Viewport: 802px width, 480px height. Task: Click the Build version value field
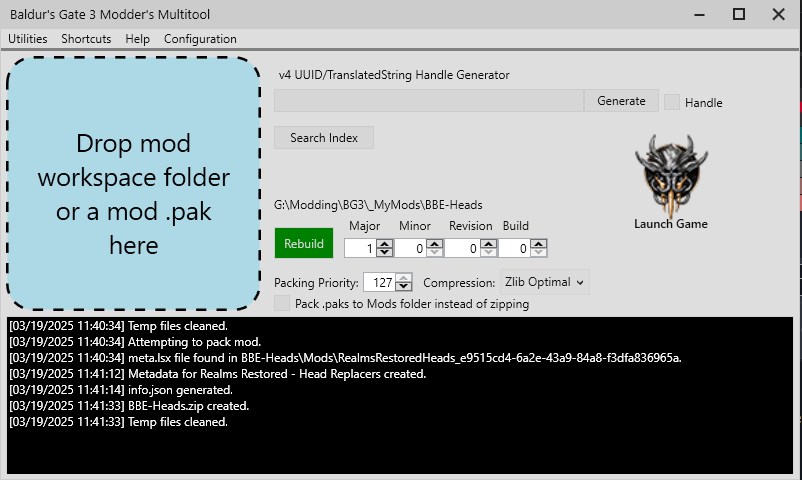(x=515, y=248)
